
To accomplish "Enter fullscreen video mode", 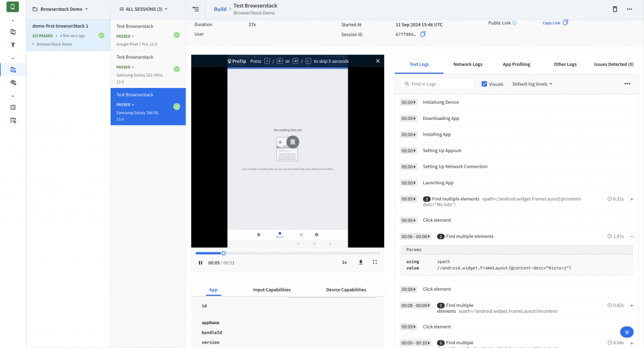I will (x=375, y=262).
